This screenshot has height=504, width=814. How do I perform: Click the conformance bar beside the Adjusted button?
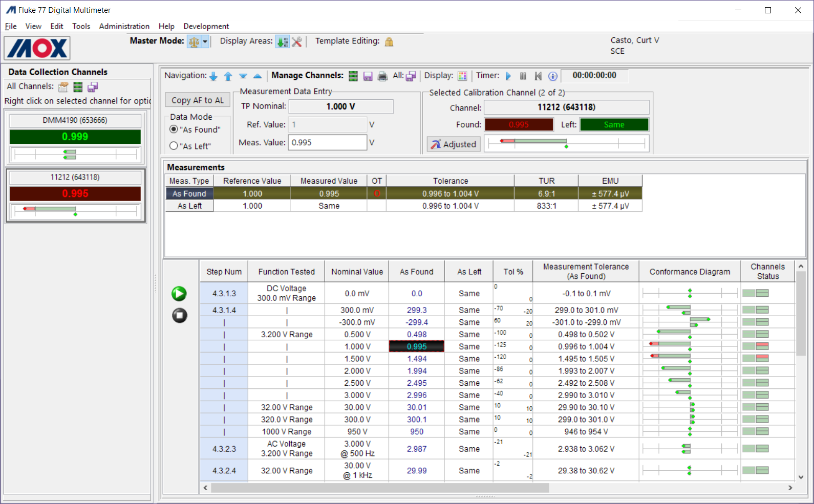click(567, 144)
